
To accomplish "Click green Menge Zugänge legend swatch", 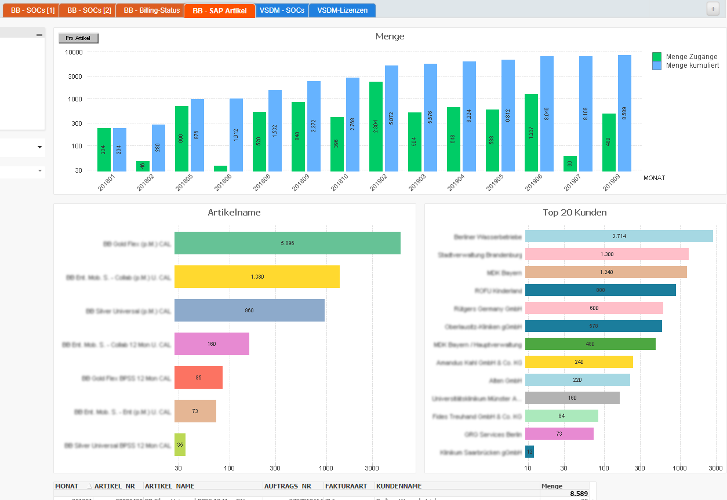I will tap(657, 57).
